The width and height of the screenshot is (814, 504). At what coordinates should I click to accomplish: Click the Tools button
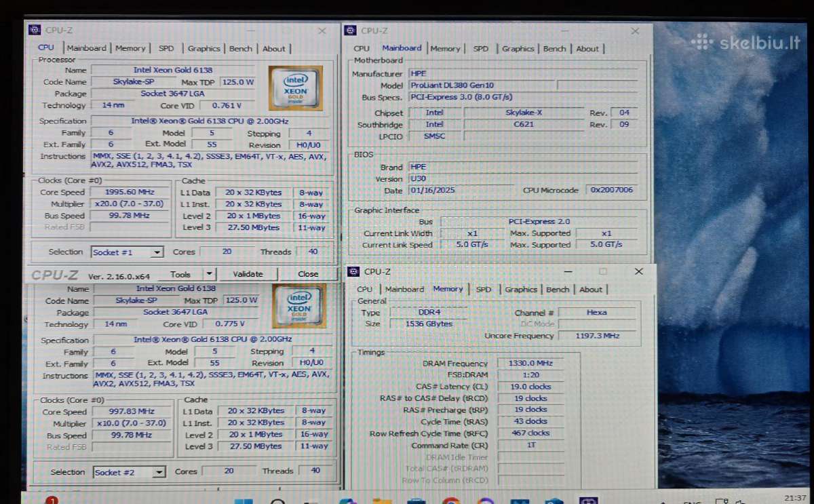tap(180, 274)
